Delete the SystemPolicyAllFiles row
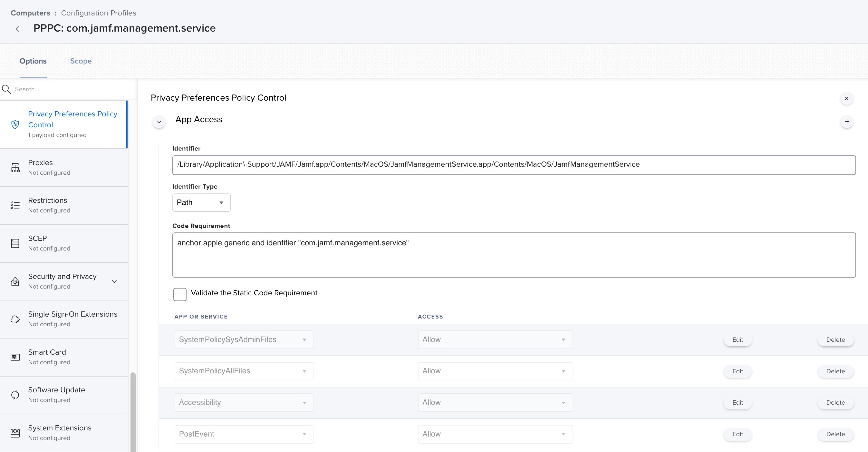The width and height of the screenshot is (868, 452). (836, 371)
